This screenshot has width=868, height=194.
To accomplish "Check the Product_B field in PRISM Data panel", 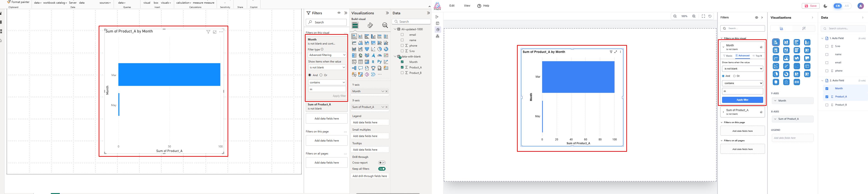I will (827, 105).
